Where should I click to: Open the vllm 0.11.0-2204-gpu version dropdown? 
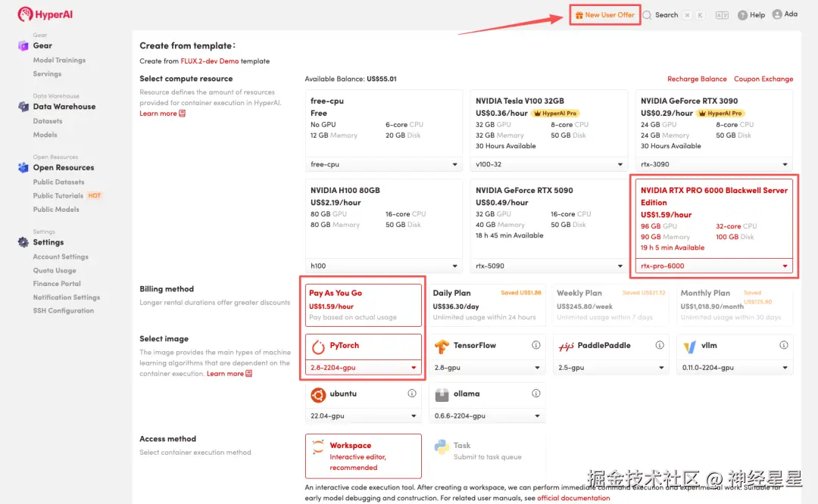click(x=735, y=368)
